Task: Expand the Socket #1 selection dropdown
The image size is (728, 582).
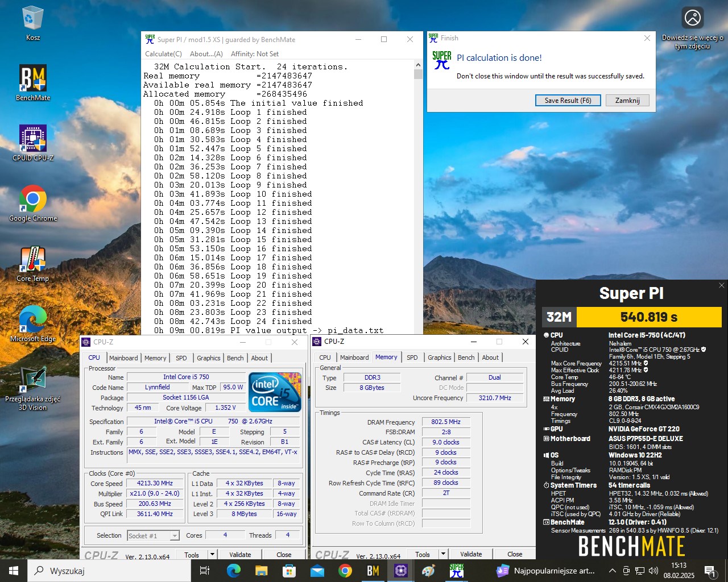Action: 175,535
